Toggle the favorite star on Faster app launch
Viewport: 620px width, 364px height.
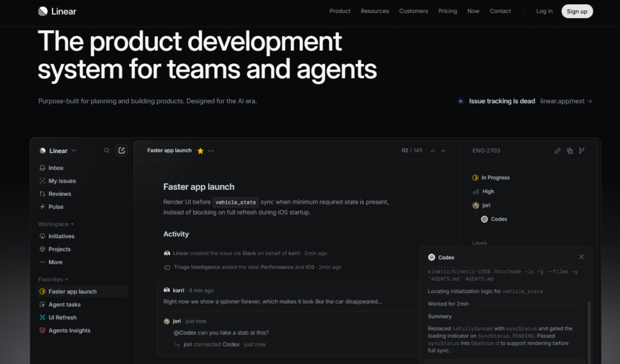(200, 151)
